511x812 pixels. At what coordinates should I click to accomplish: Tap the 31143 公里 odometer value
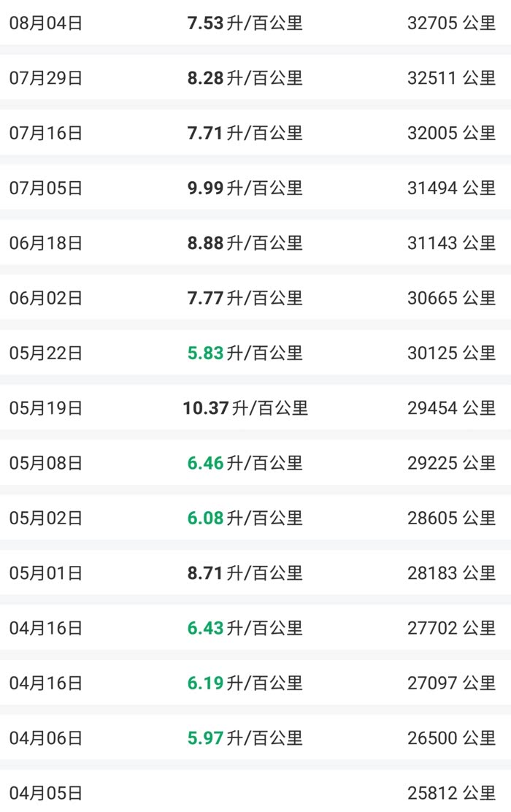(451, 243)
